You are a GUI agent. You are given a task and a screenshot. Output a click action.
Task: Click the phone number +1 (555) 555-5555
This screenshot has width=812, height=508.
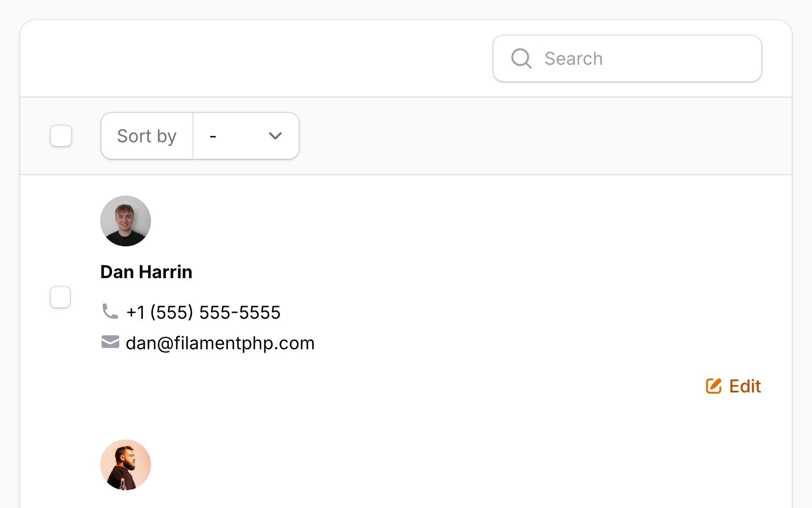203,312
